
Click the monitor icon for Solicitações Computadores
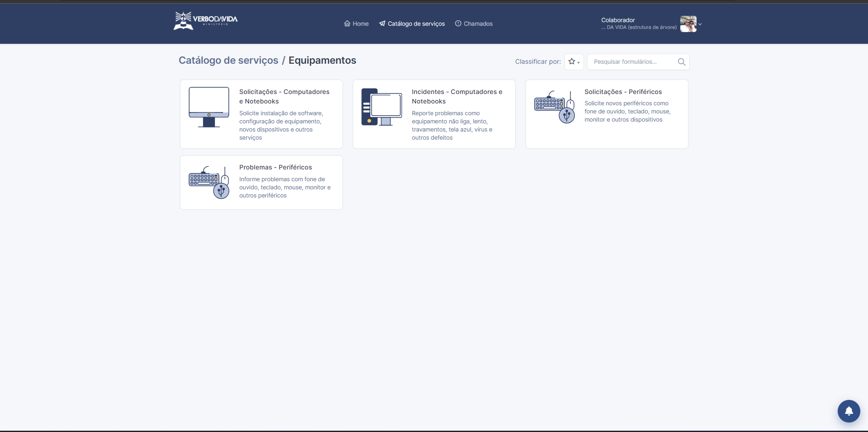209,107
